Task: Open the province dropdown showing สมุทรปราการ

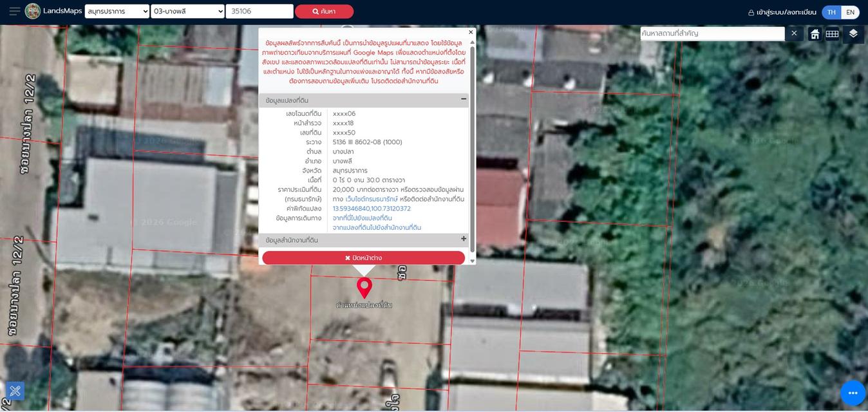Action: pyautogui.click(x=117, y=12)
